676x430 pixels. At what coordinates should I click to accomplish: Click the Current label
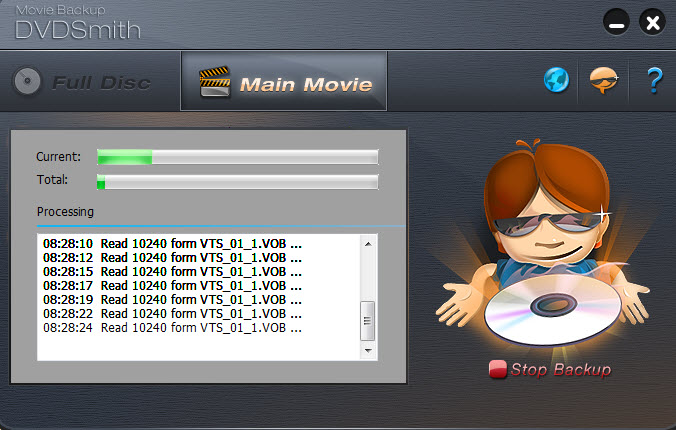(x=58, y=157)
